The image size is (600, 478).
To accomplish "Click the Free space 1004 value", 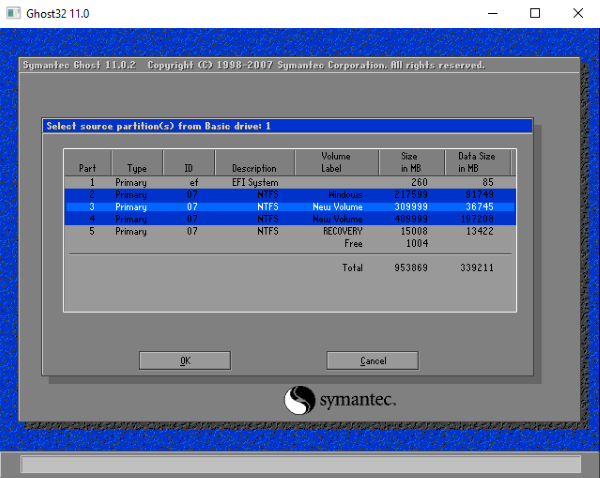I will click(x=417, y=244).
